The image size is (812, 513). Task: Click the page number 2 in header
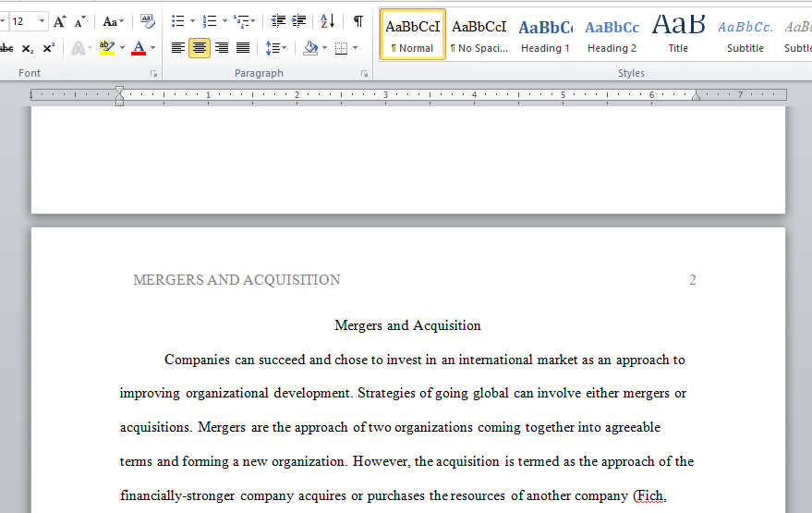coord(693,280)
